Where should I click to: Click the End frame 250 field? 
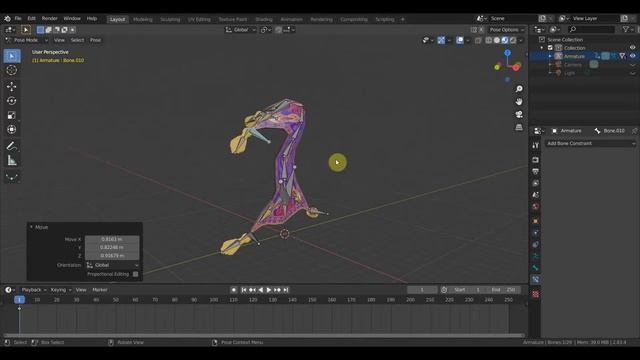point(503,290)
